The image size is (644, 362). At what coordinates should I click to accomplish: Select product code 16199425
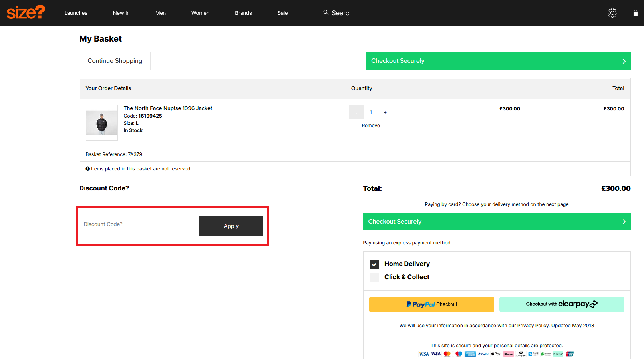[x=150, y=116]
